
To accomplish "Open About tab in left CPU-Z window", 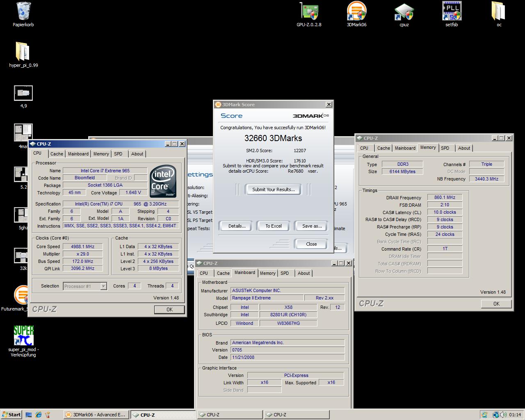I will 137,154.
